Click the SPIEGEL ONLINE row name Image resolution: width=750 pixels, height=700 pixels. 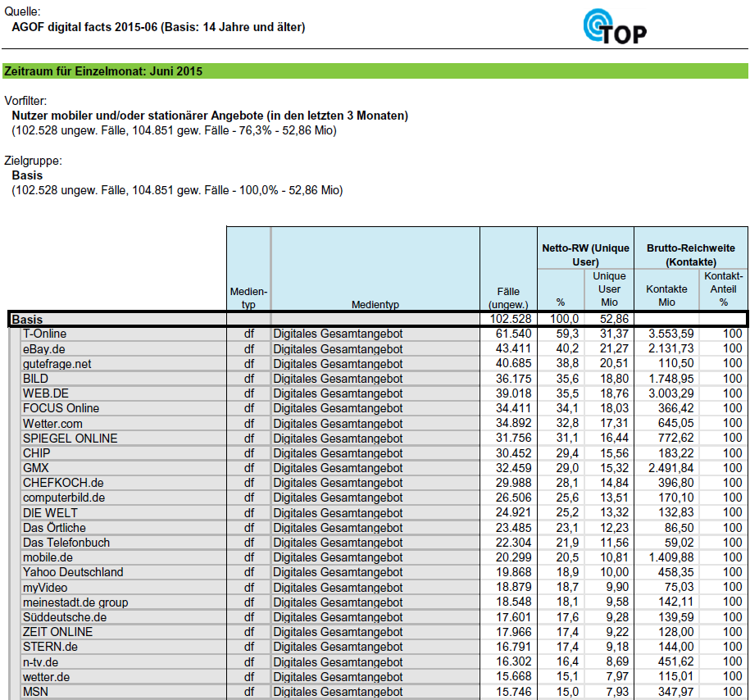pos(70,439)
